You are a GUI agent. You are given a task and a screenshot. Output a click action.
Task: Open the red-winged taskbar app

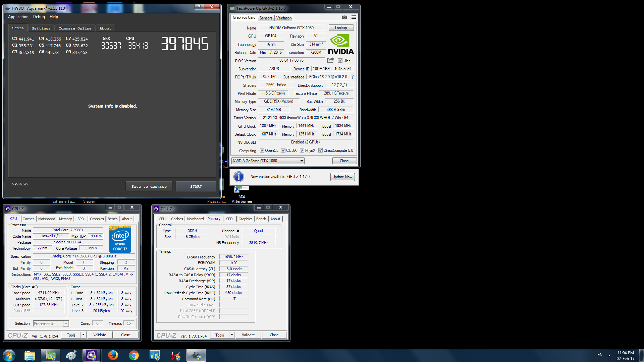point(175,355)
